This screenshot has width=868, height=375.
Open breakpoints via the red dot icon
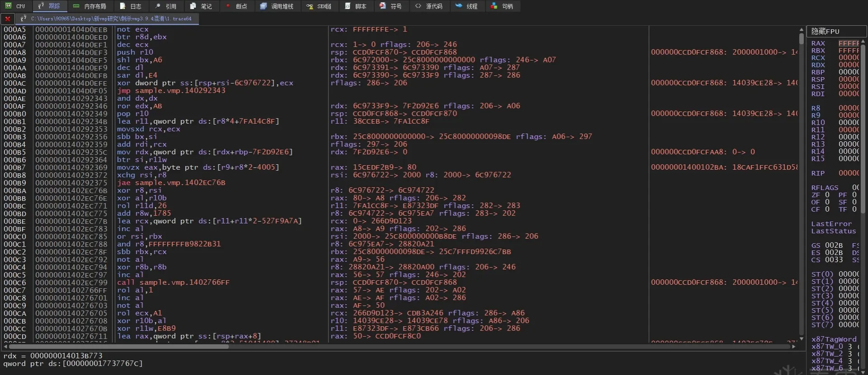pos(228,6)
